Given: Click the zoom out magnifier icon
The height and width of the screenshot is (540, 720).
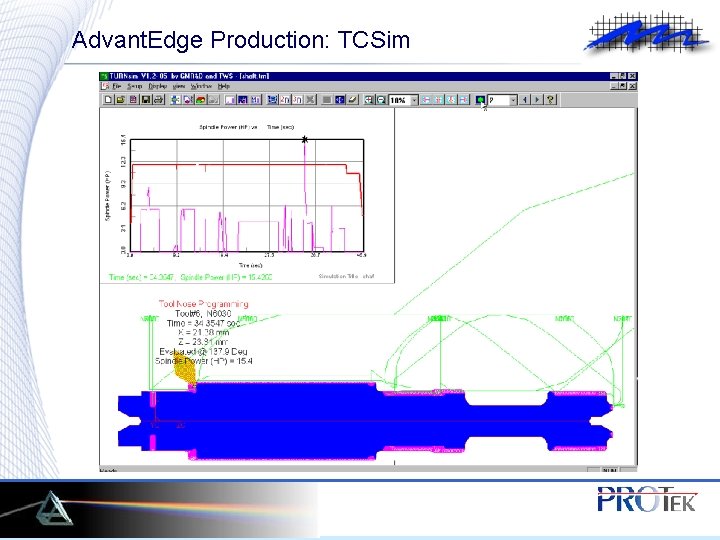Looking at the screenshot, I should point(381,100).
